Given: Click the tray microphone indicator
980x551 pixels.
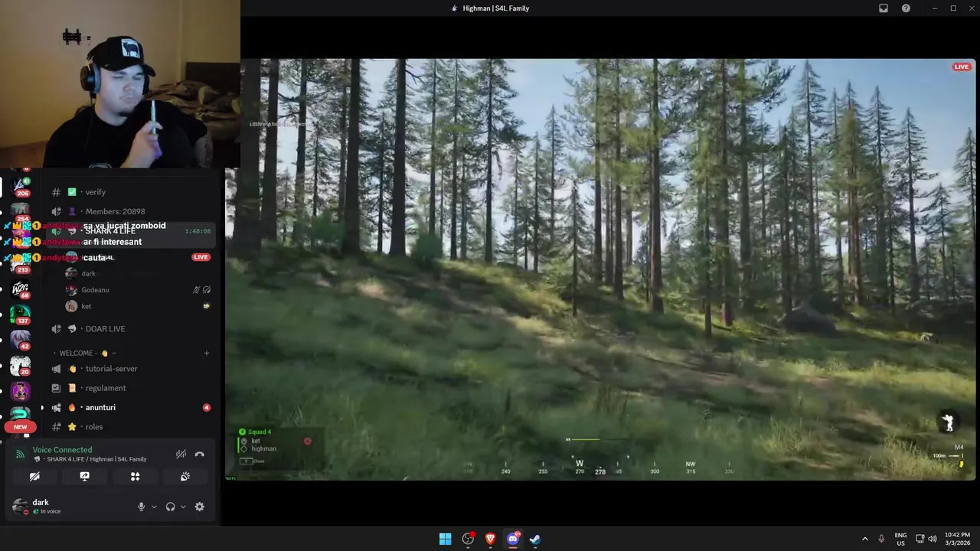Looking at the screenshot, I should click(x=881, y=539).
